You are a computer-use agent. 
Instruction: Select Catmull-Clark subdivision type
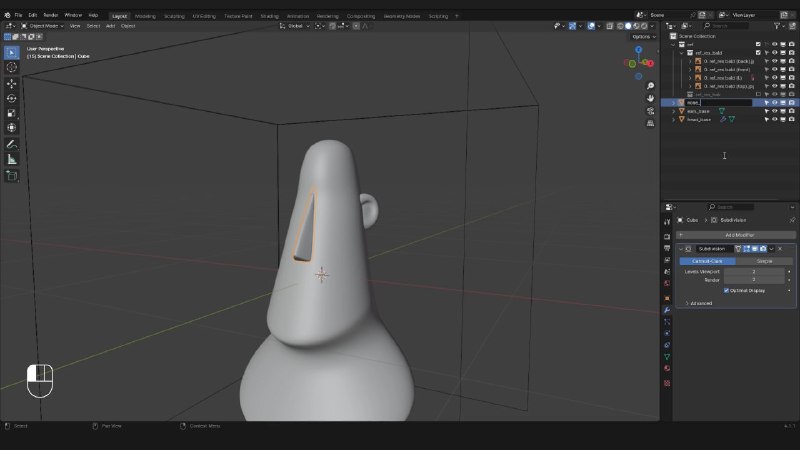707,261
